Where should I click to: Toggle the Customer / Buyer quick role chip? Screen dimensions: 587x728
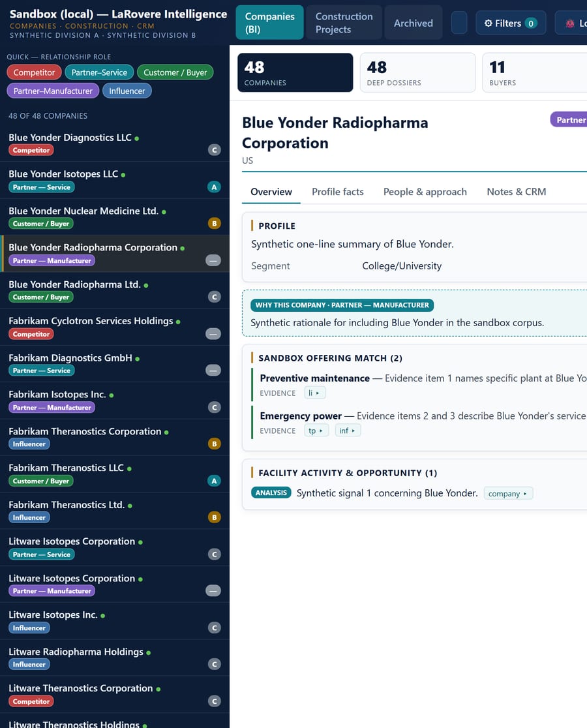pos(175,72)
